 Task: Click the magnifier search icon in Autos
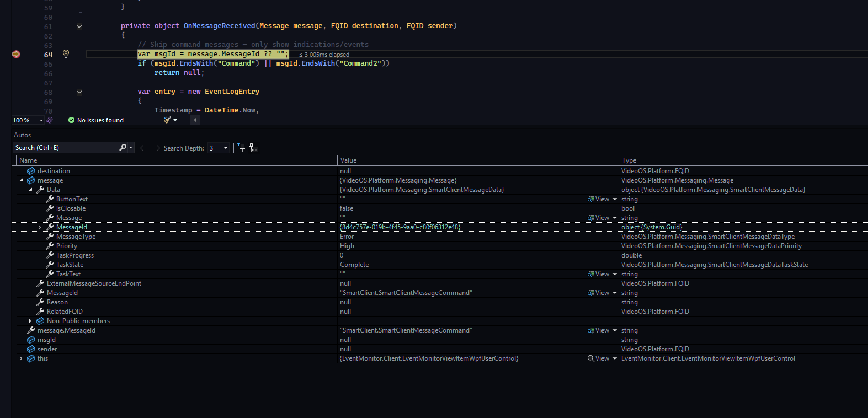point(123,148)
